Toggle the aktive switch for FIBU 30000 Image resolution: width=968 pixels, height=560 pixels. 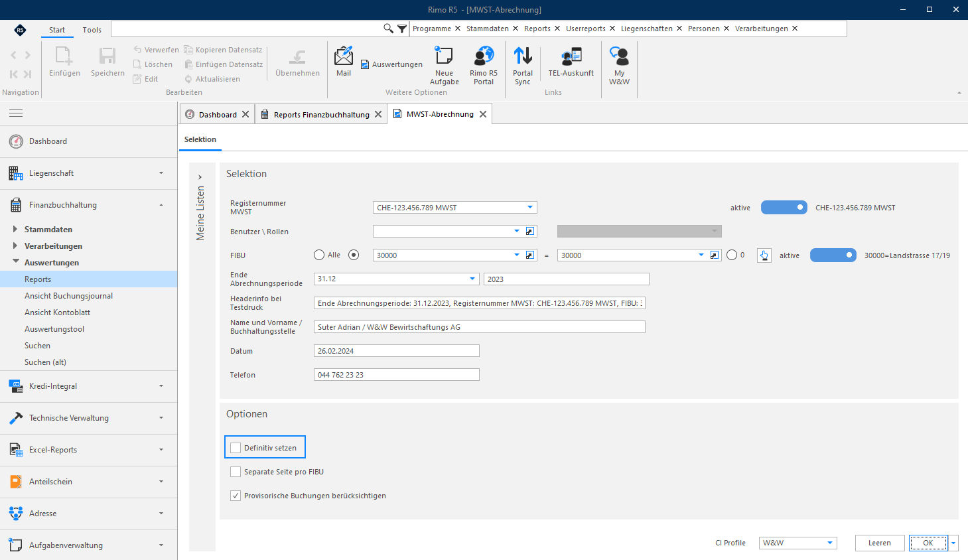tap(833, 255)
